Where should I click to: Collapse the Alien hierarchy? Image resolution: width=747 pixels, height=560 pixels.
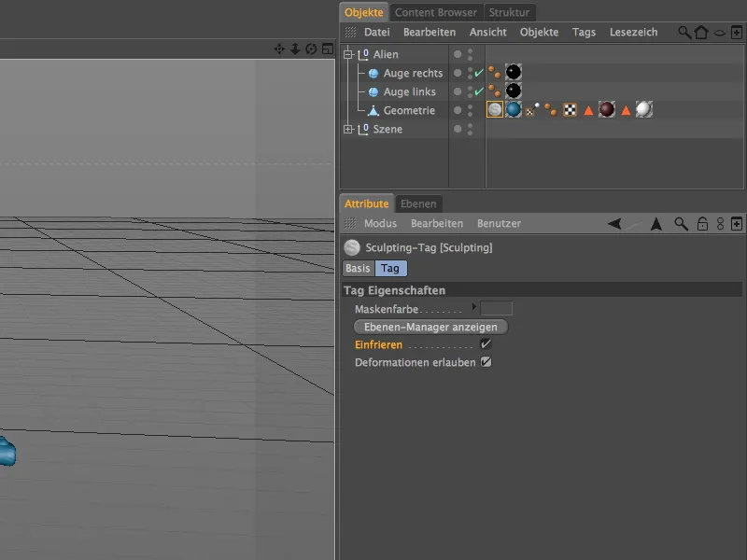click(348, 54)
